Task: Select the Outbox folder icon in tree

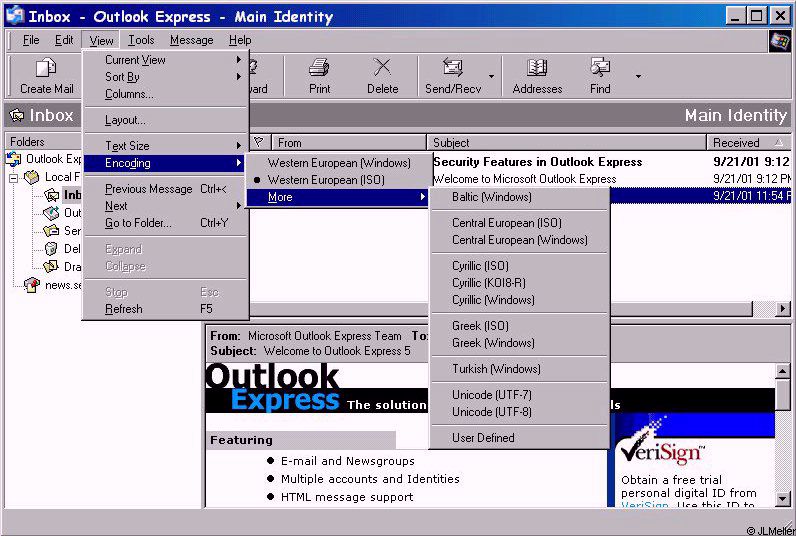Action: click(51, 213)
